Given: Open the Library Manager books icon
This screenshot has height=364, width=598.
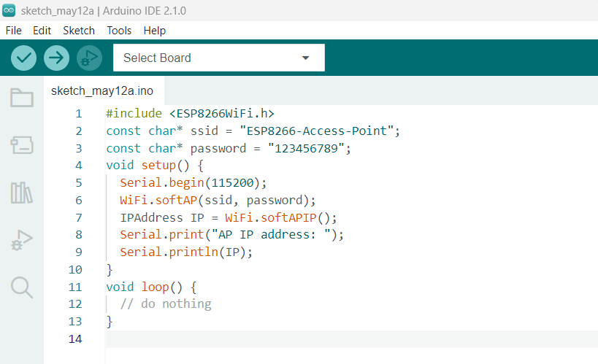Looking at the screenshot, I should click(x=22, y=193).
